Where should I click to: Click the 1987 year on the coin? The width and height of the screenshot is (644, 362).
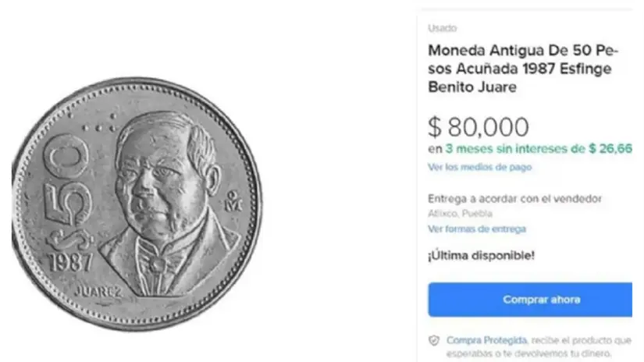point(70,263)
